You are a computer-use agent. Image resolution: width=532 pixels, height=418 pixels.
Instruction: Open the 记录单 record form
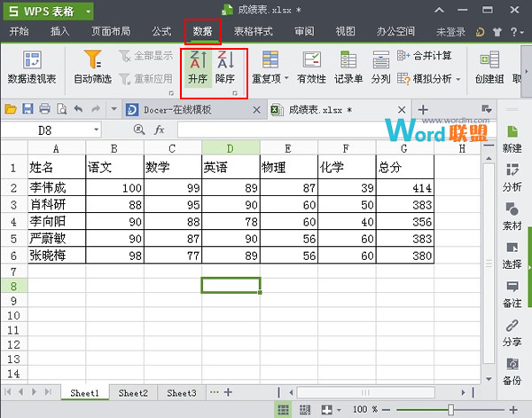[x=348, y=67]
